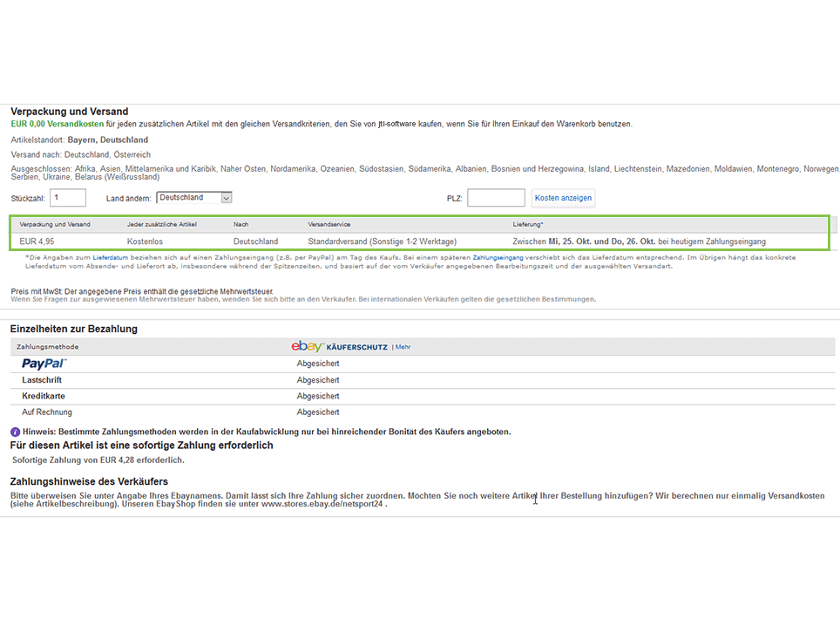Click the purple Hinweis info icon
Image resolution: width=840 pixels, height=633 pixels.
(x=15, y=432)
